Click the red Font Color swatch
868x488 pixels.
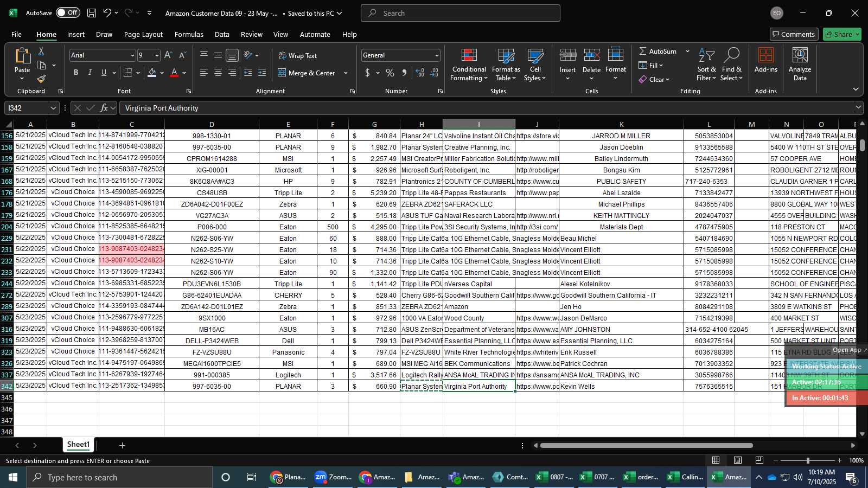click(x=174, y=73)
